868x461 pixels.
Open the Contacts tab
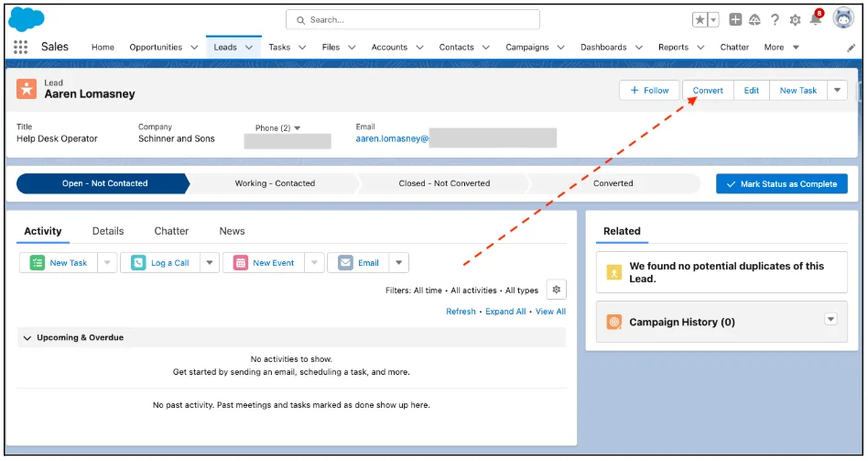click(456, 47)
